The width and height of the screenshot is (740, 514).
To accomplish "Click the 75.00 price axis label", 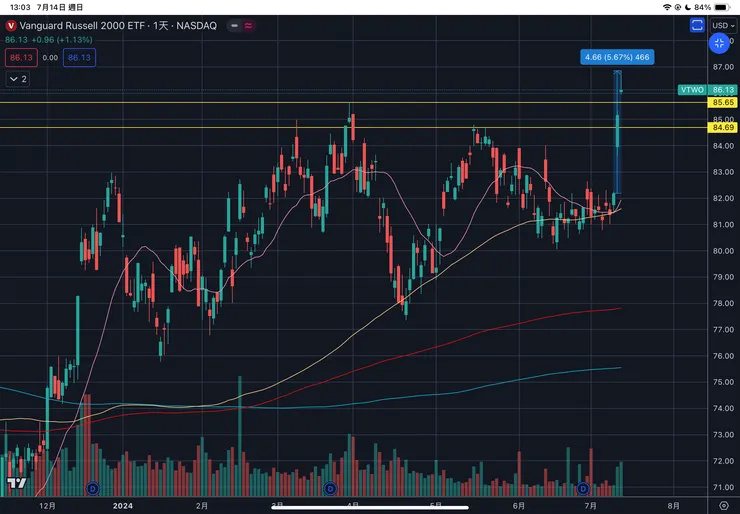I will pyautogui.click(x=723, y=382).
